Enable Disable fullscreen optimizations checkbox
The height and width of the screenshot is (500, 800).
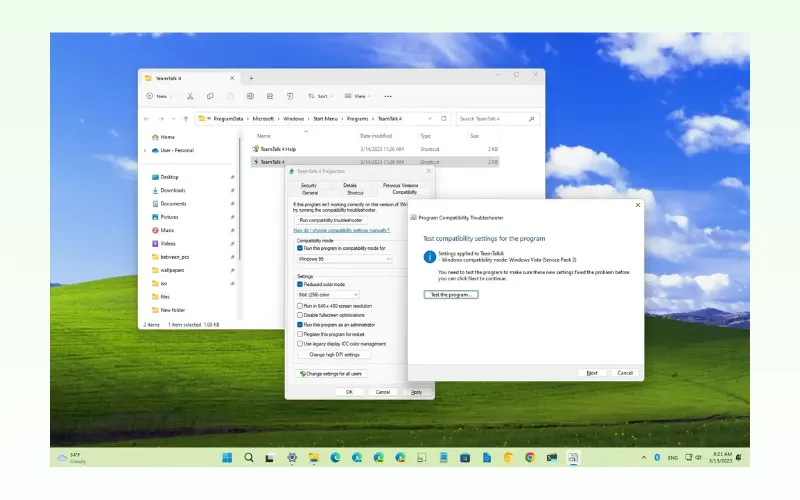click(x=300, y=315)
